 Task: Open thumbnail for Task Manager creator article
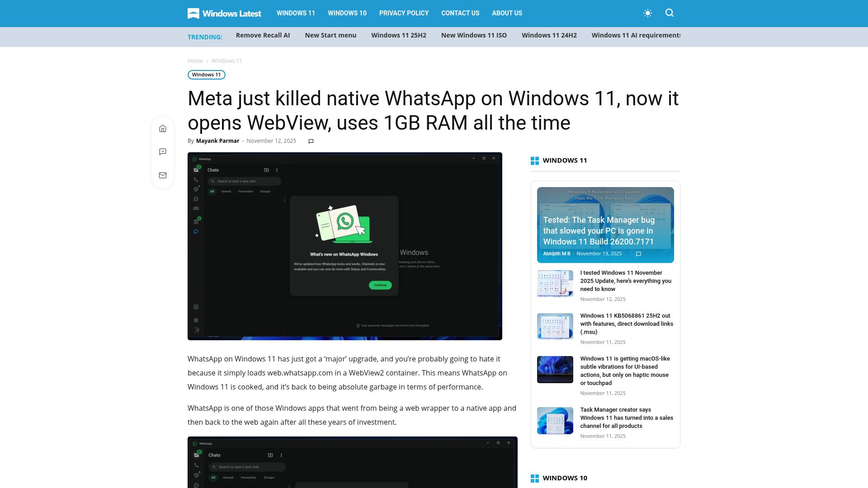(x=555, y=421)
